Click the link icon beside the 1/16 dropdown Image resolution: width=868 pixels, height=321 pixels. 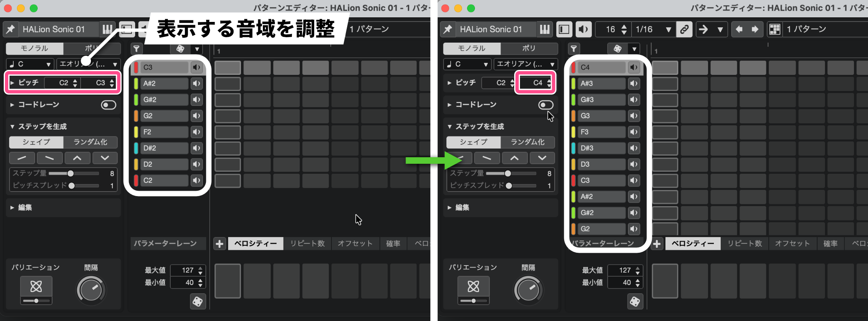(684, 29)
